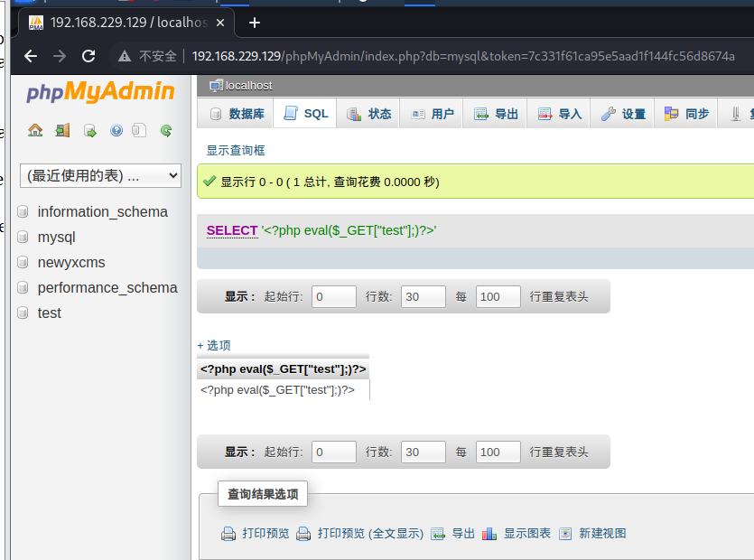Click top 行数 input field
Image resolution: width=754 pixels, height=560 pixels.
tap(424, 296)
